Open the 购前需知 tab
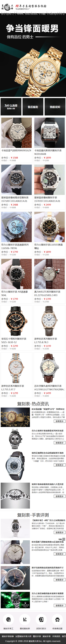 55,107
